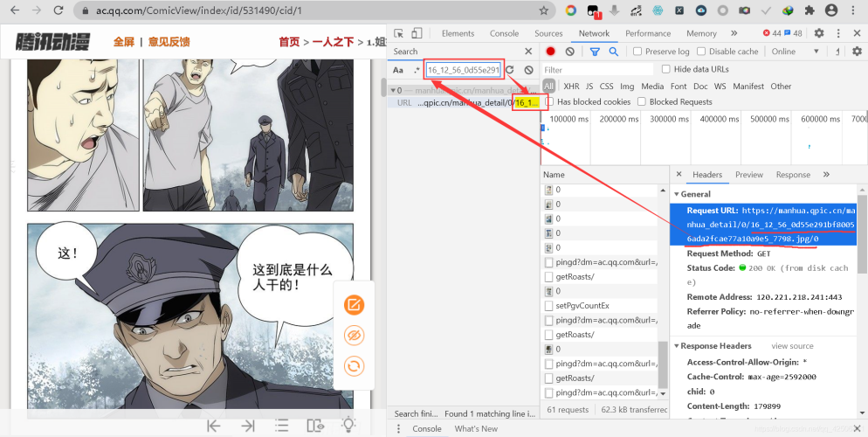Stop recording the network log

click(x=550, y=52)
